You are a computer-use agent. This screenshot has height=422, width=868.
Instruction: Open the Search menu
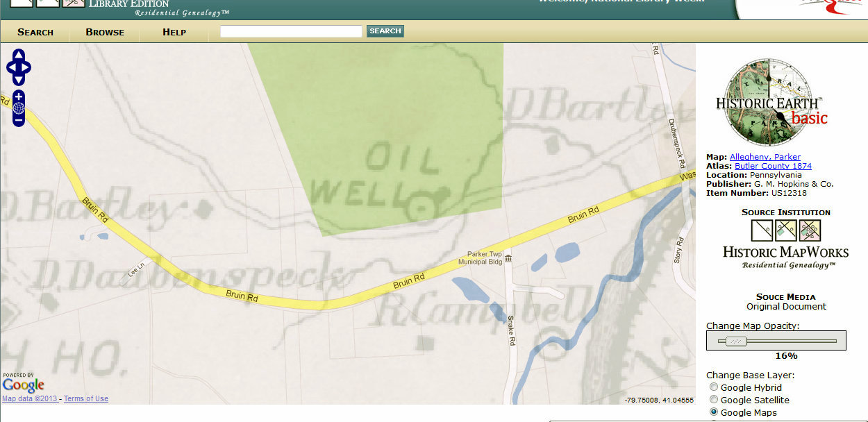35,32
